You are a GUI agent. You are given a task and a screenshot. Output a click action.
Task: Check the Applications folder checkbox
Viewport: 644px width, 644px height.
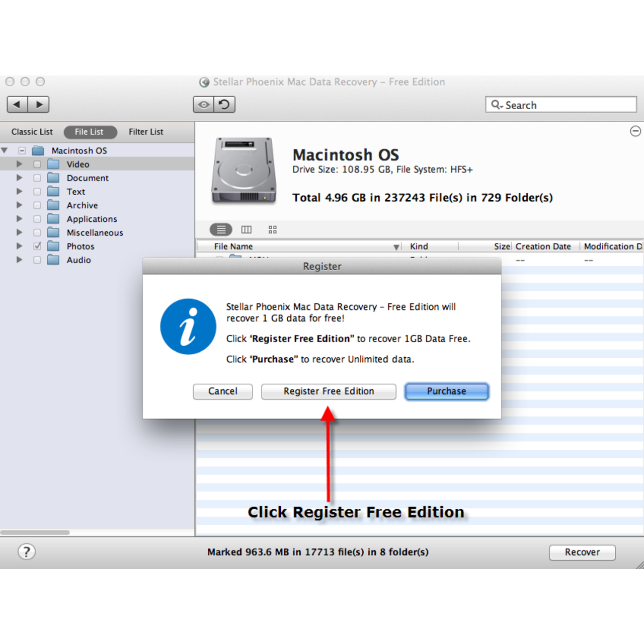point(37,218)
